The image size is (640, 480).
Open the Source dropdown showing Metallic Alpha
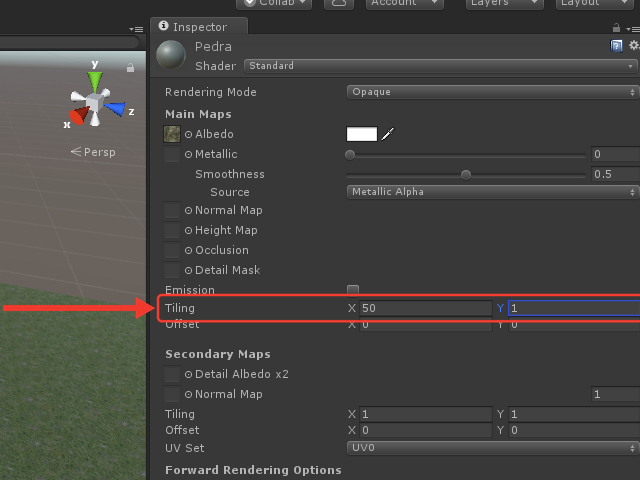pyautogui.click(x=493, y=192)
